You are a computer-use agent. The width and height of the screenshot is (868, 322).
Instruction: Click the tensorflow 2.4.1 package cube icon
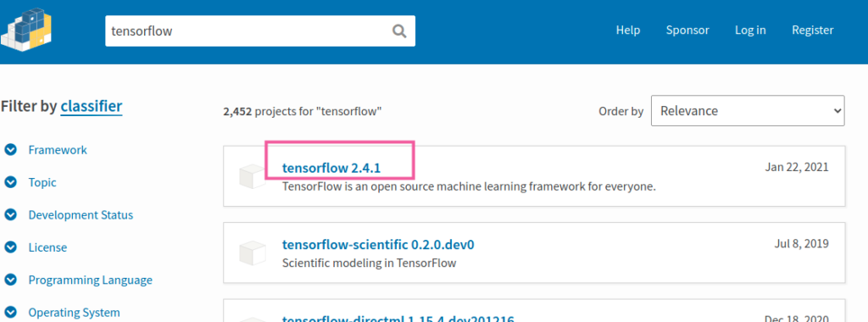click(253, 176)
